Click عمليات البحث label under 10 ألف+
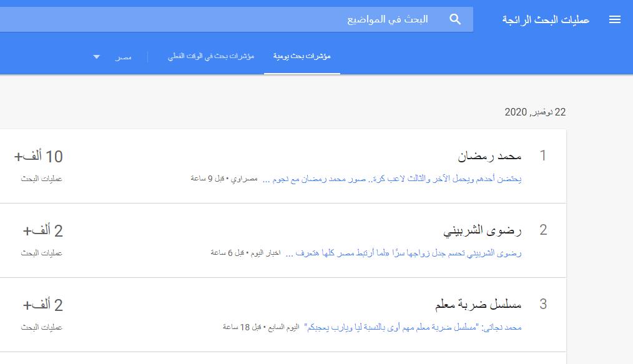633x364 pixels. [42, 179]
